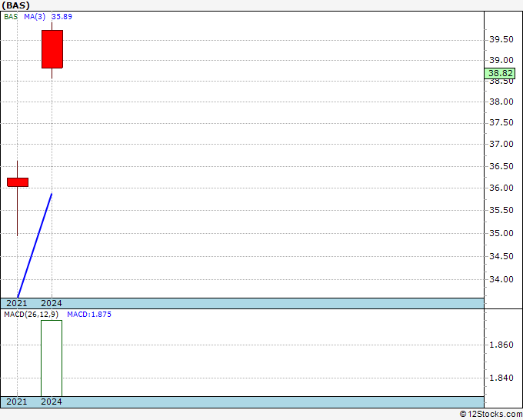Screen dimensions: 523x420
Task: Click the 35.50 price axis label
Action: (501, 210)
